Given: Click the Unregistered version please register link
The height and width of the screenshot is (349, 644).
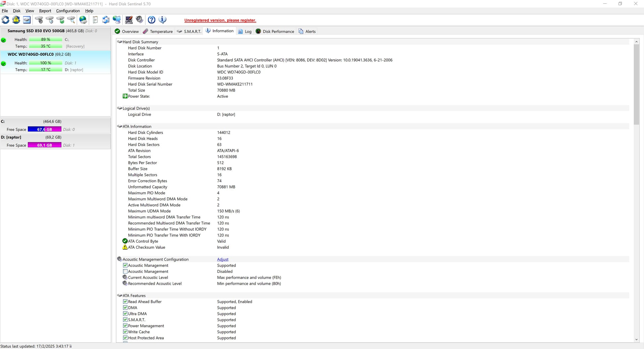Looking at the screenshot, I should tap(220, 21).
